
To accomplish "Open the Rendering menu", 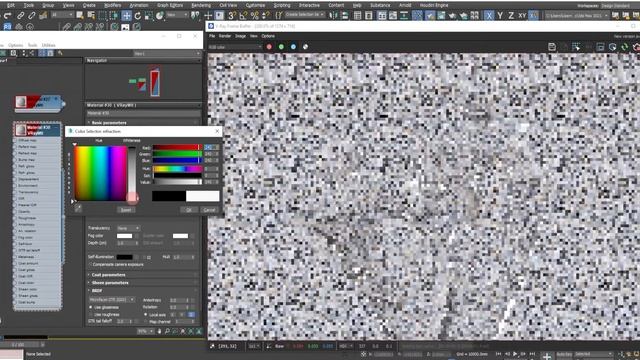I will tap(201, 5).
